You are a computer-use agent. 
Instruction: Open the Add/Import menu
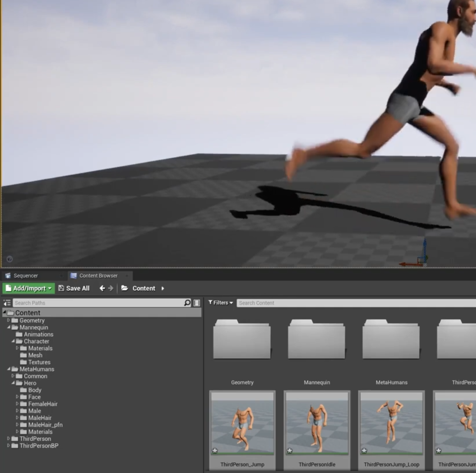click(x=29, y=288)
